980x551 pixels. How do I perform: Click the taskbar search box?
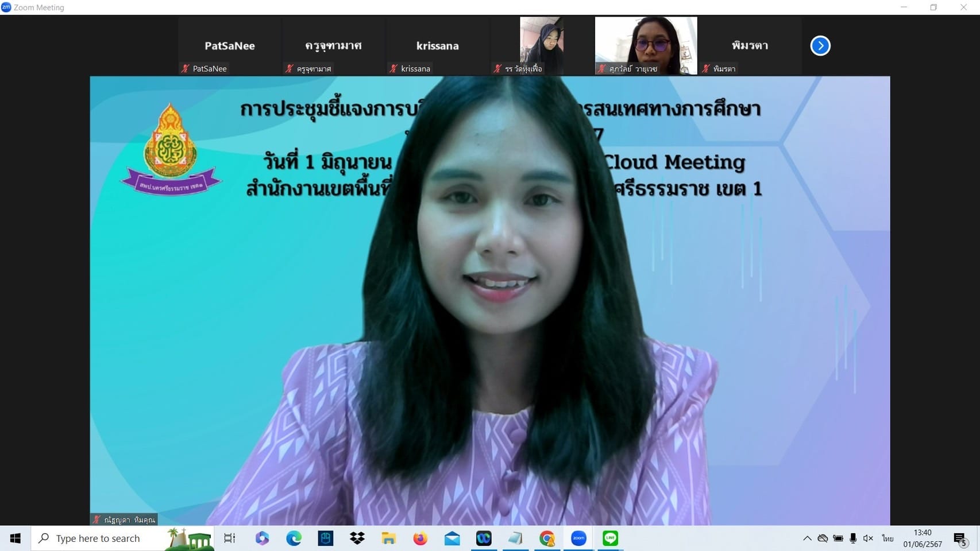point(122,538)
